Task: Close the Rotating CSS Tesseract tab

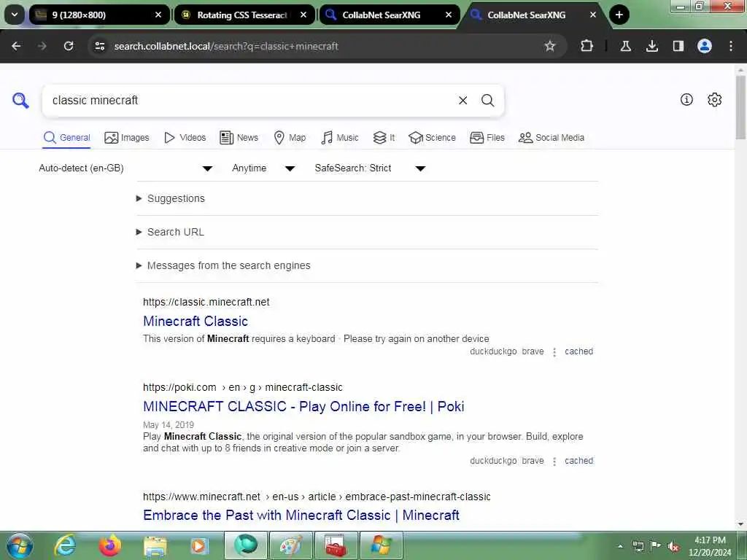Action: click(x=303, y=15)
